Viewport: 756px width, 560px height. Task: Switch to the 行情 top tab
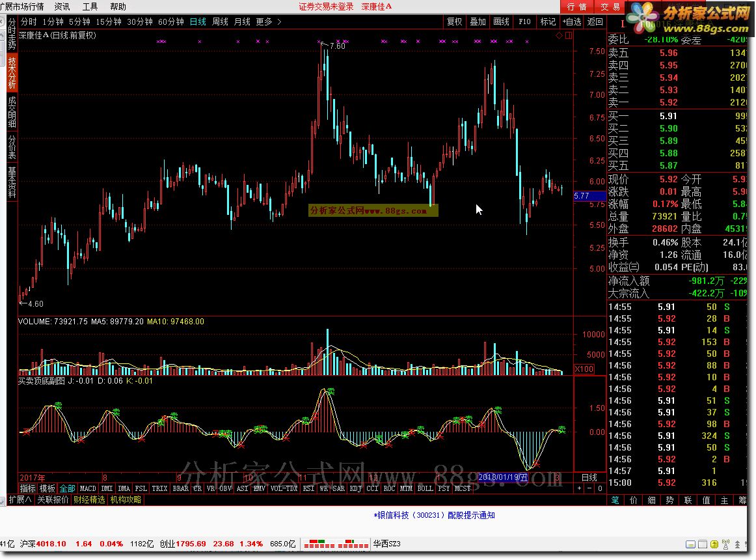(577, 7)
